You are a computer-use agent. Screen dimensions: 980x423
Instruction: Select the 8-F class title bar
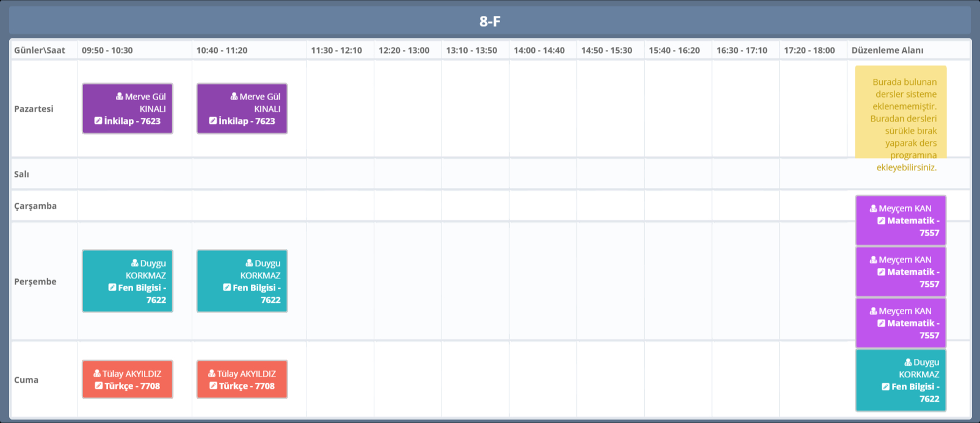490,21
